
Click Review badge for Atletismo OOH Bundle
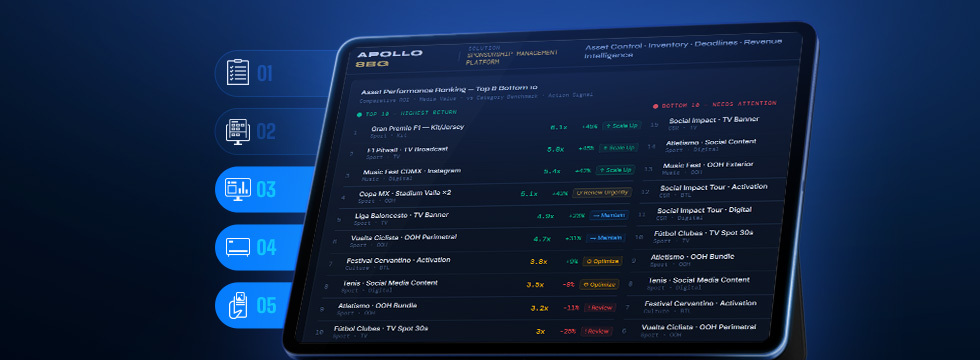(x=599, y=308)
